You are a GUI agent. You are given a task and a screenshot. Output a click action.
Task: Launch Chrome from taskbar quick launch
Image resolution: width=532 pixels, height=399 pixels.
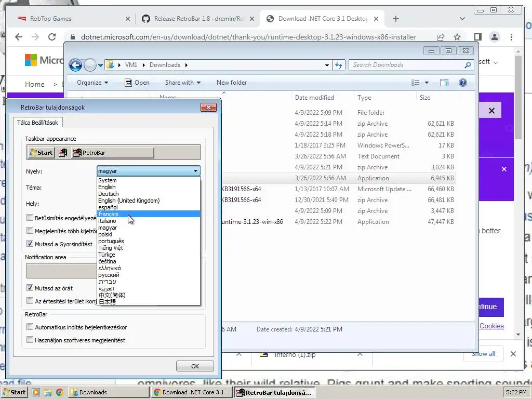(60, 392)
